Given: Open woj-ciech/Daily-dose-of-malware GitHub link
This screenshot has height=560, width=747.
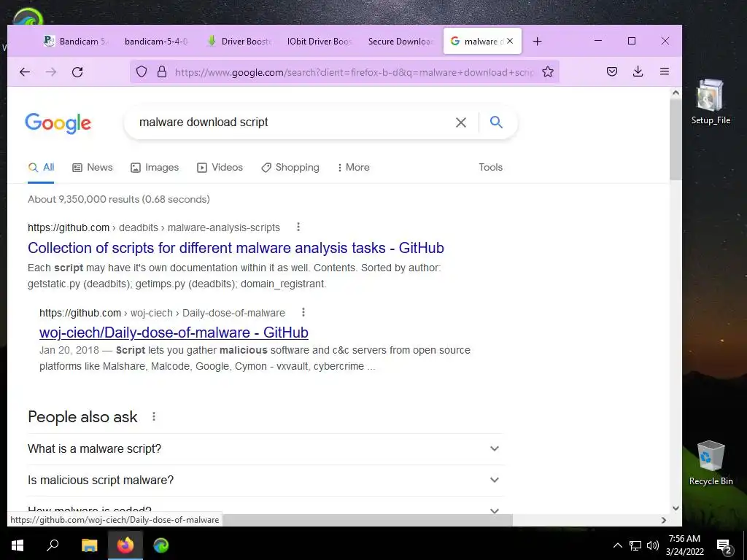Looking at the screenshot, I should pyautogui.click(x=174, y=332).
